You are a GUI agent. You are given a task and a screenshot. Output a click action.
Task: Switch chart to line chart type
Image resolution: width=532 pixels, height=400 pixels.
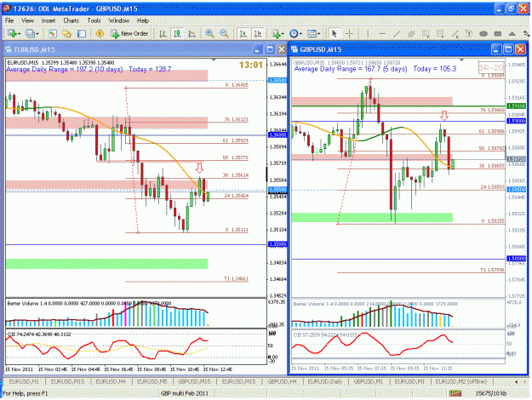coord(192,33)
